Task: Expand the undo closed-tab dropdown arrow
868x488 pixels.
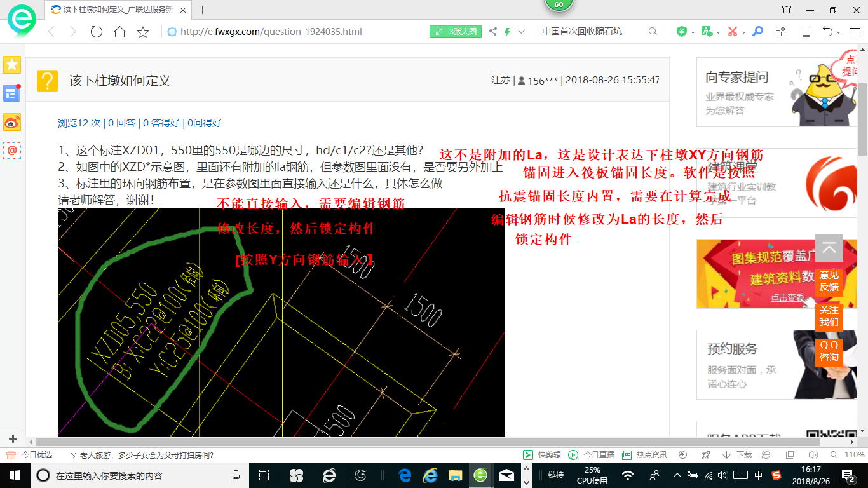Action: click(839, 32)
